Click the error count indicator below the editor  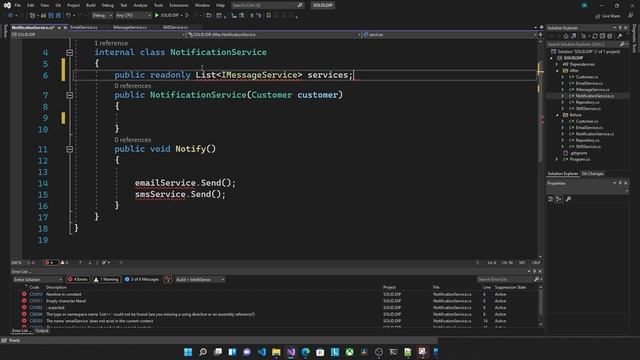point(50,262)
